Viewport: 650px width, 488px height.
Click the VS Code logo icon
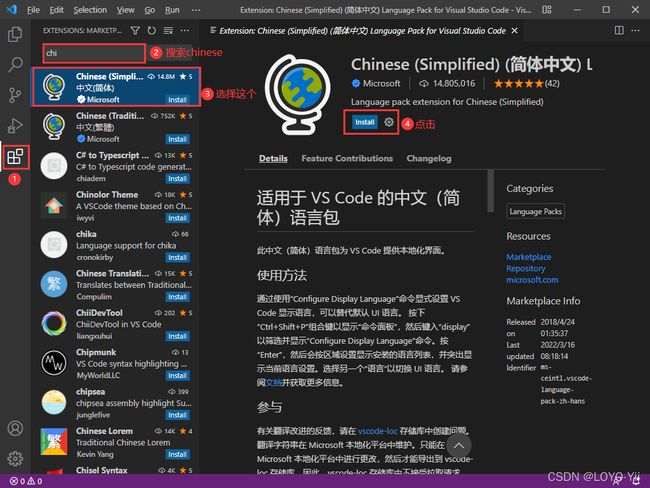(12, 9)
